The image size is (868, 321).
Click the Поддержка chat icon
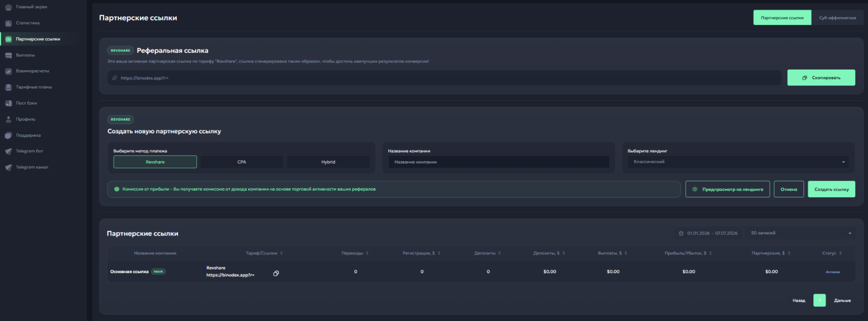pos(8,135)
